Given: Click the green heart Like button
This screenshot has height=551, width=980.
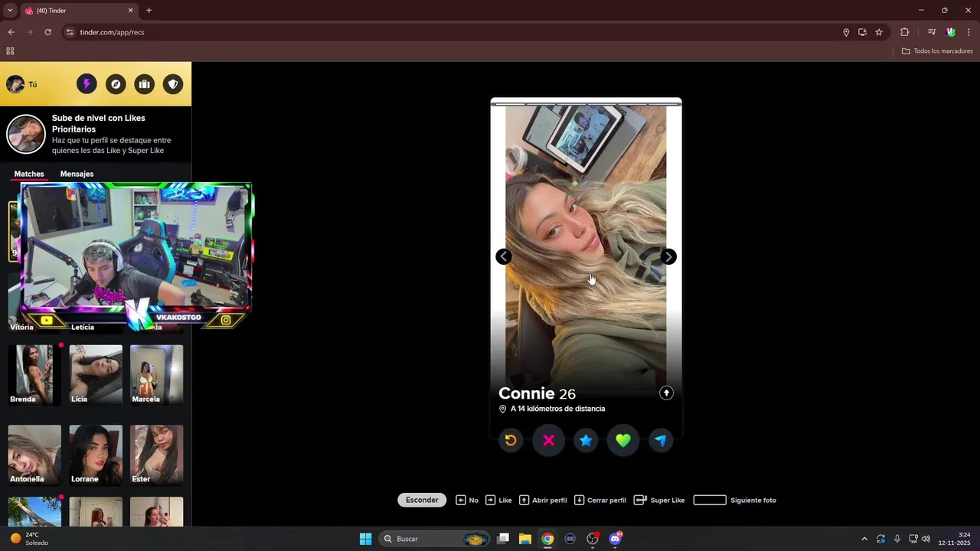Looking at the screenshot, I should click(x=623, y=440).
